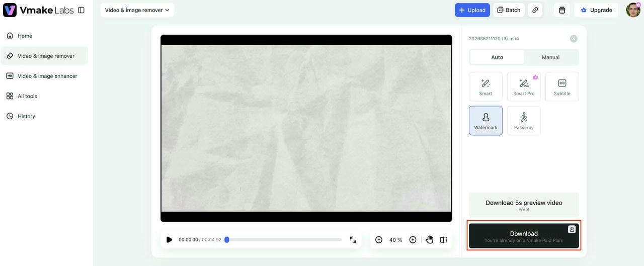The width and height of the screenshot is (644, 266).
Task: Click the file name 202606211120 (3).mp4
Action: (x=494, y=39)
